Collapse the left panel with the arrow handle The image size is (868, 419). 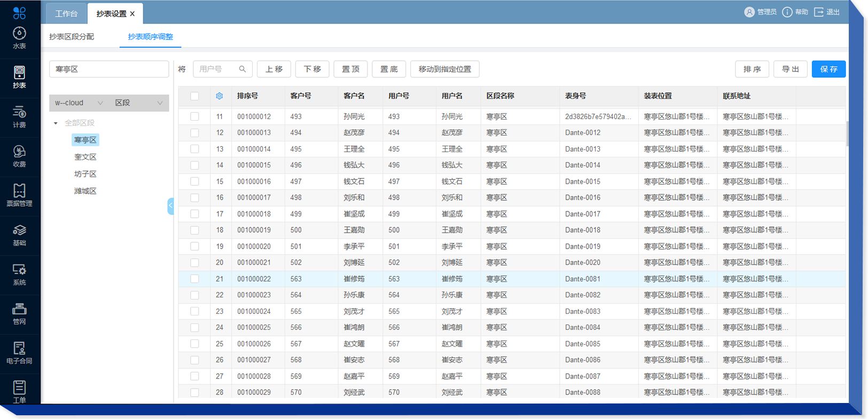point(170,205)
